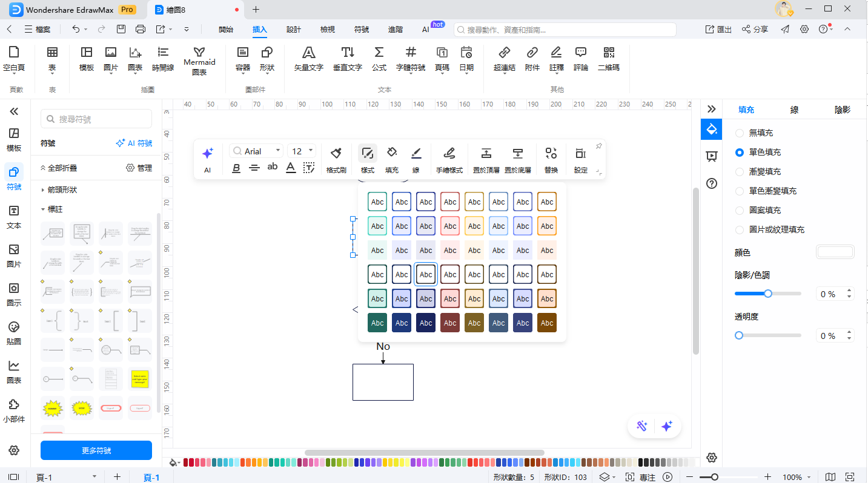Expand the arrow shapes (箭頭形狀) category
The width and height of the screenshot is (868, 483).
pos(62,189)
